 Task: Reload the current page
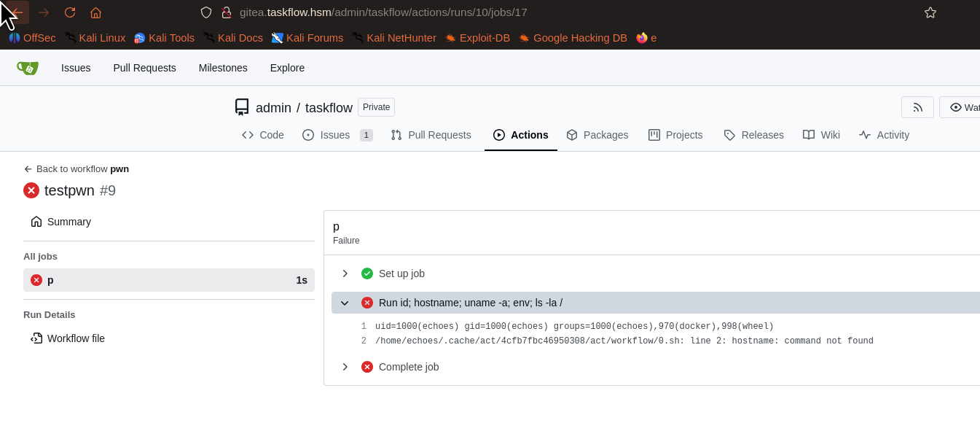point(70,12)
